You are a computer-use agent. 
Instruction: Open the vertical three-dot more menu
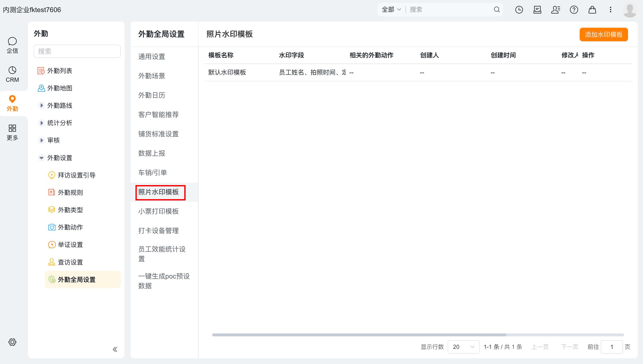(610, 10)
